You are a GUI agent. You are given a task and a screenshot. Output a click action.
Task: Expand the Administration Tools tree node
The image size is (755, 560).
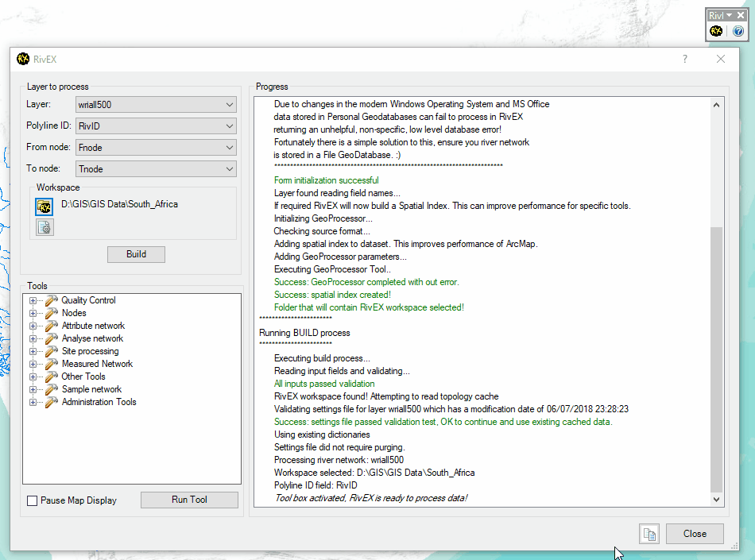33,402
